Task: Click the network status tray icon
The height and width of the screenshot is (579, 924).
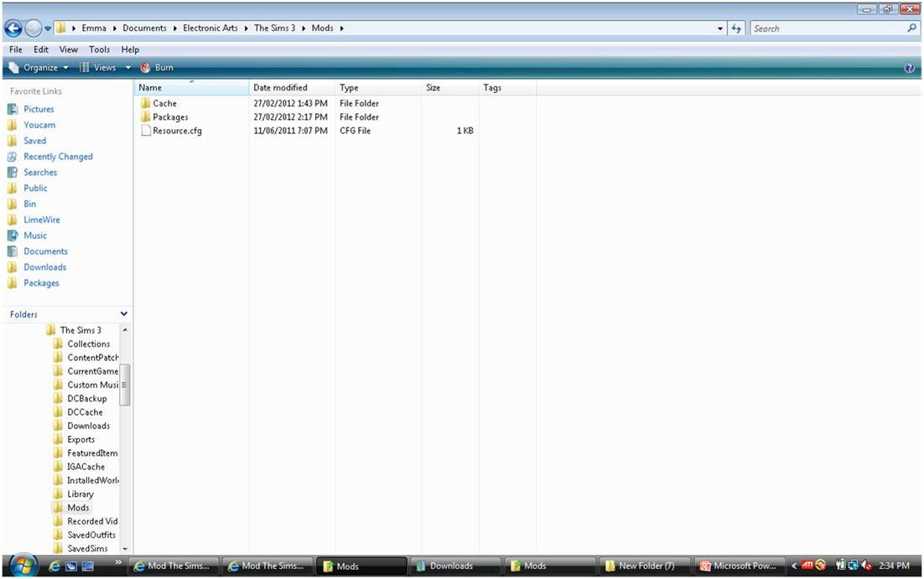Action: pyautogui.click(x=852, y=566)
